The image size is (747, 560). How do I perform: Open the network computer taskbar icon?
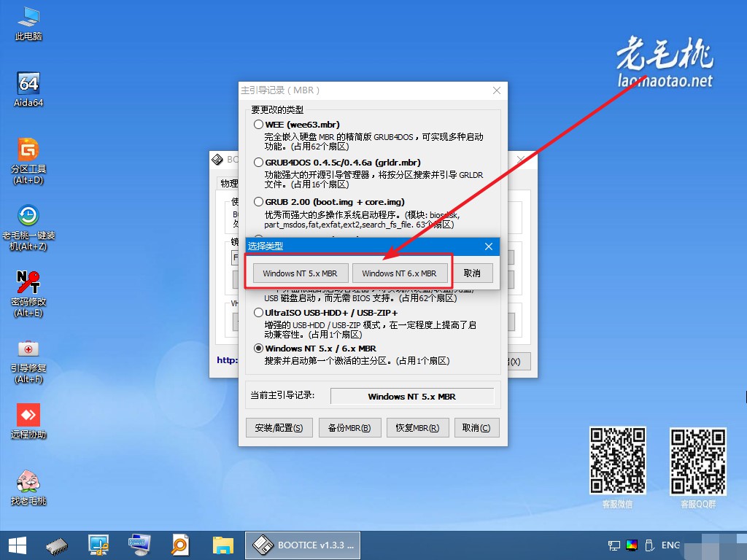pos(98,545)
